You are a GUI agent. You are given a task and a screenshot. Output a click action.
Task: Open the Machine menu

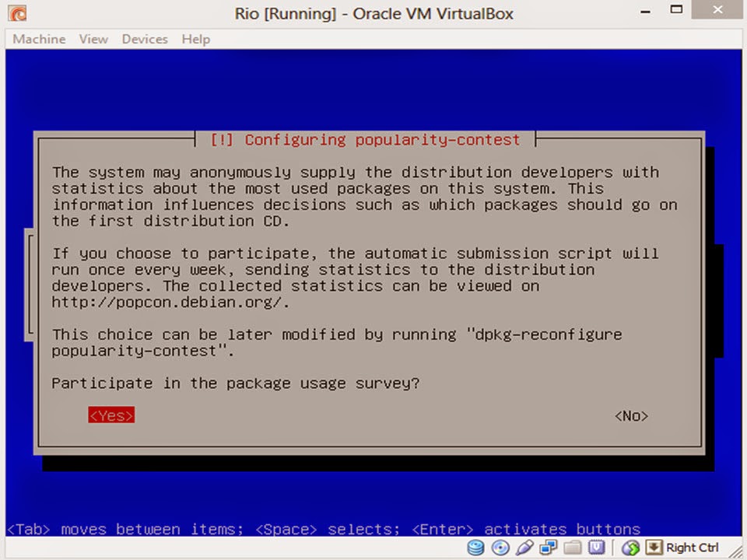pos(38,39)
